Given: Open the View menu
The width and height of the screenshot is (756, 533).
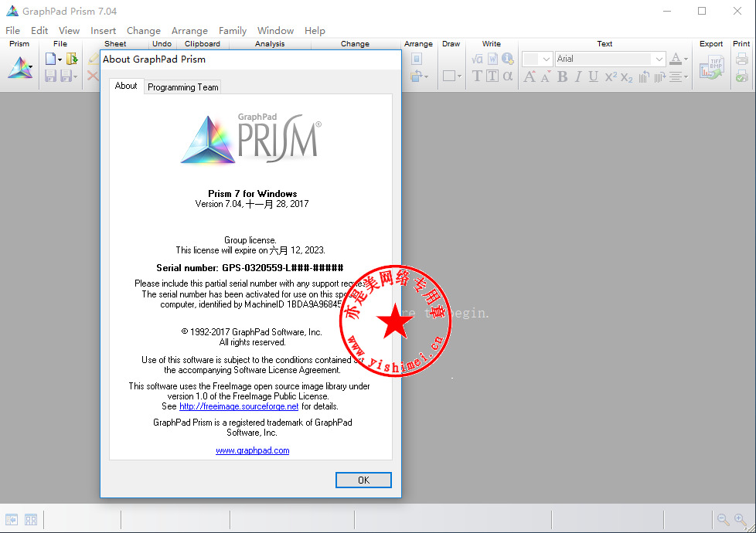Looking at the screenshot, I should (x=69, y=31).
